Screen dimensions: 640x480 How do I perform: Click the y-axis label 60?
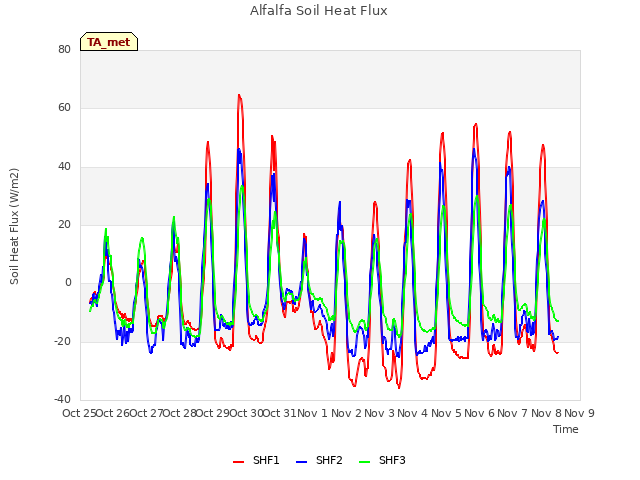tap(64, 108)
